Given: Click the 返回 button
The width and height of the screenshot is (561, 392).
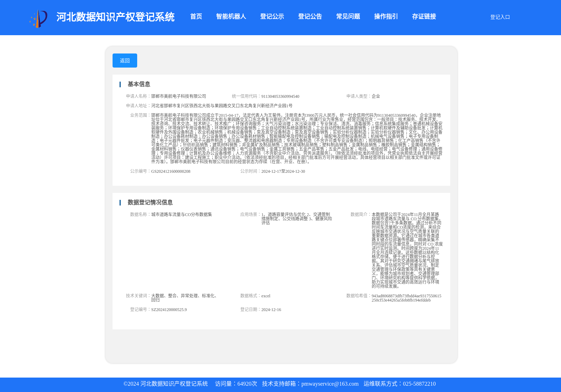Looking at the screenshot, I should pyautogui.click(x=125, y=61).
